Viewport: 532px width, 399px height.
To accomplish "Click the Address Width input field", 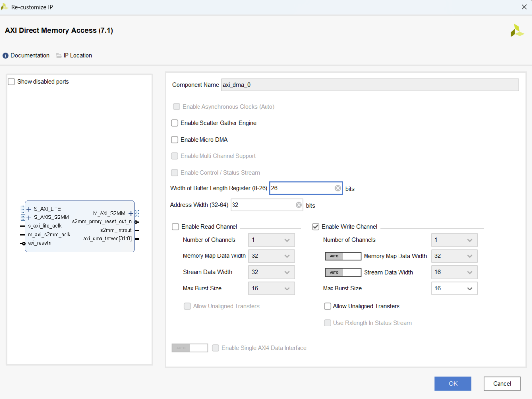I will (264, 205).
